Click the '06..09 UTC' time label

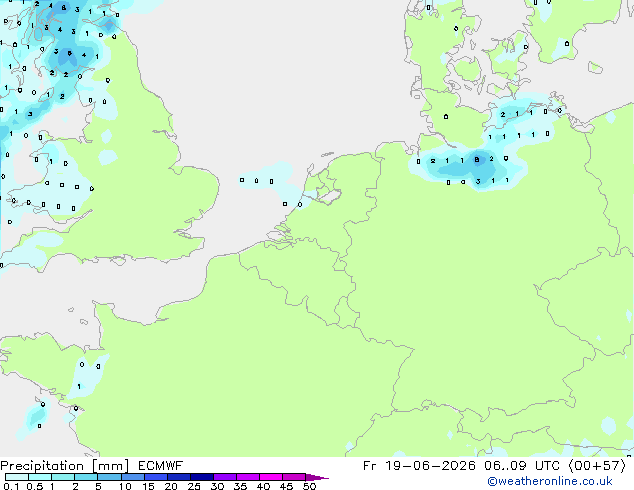pyautogui.click(x=522, y=466)
